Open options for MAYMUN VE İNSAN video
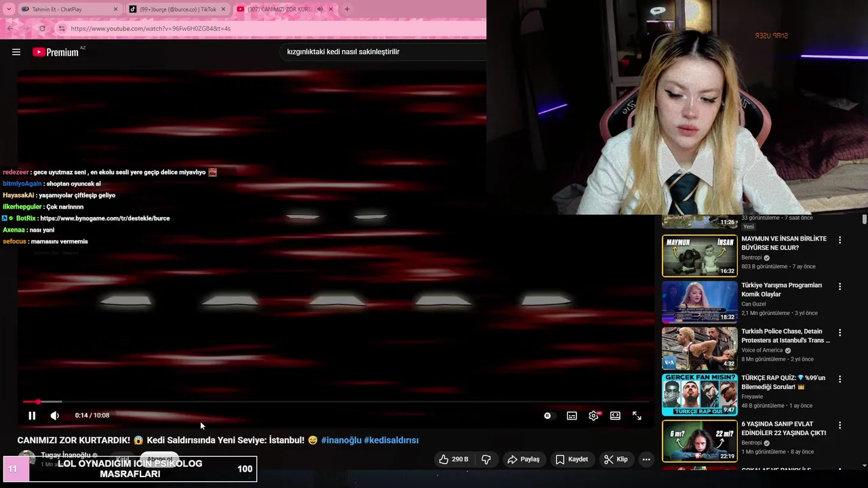This screenshot has width=868, height=488. 840,240
